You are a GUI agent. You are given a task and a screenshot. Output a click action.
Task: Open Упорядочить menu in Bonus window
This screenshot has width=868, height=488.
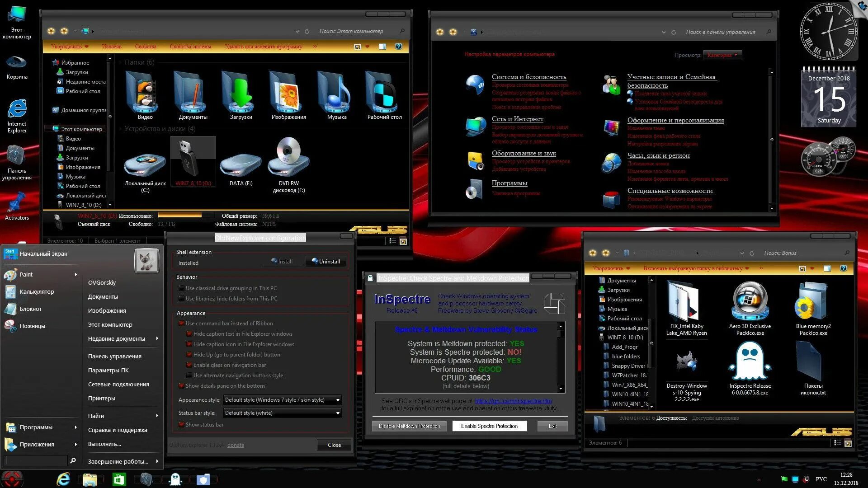pyautogui.click(x=611, y=268)
